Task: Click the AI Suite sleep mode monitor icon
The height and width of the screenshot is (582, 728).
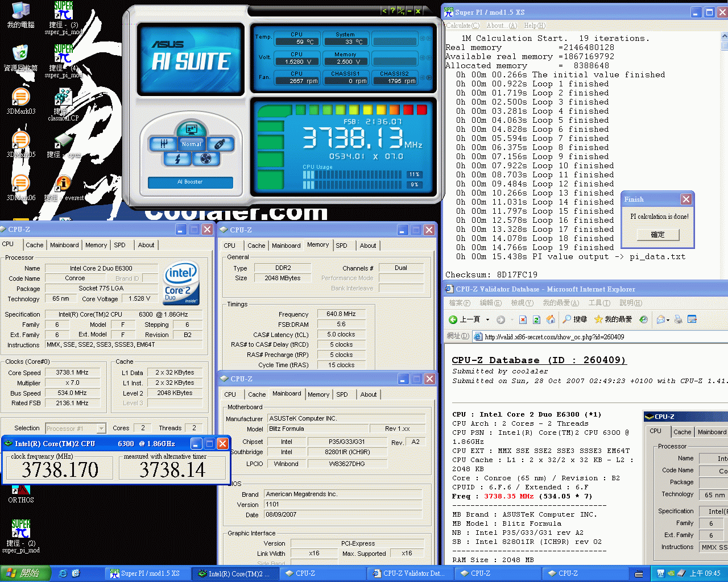Action: tap(192, 130)
